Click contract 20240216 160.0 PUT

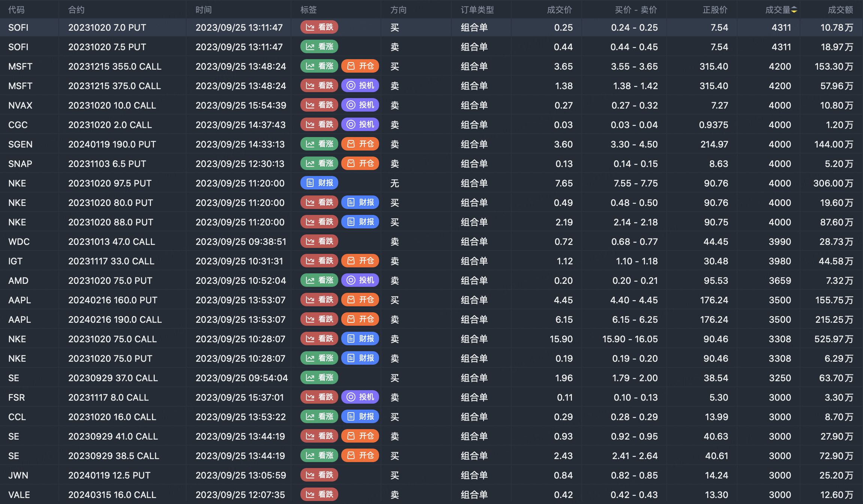click(113, 300)
